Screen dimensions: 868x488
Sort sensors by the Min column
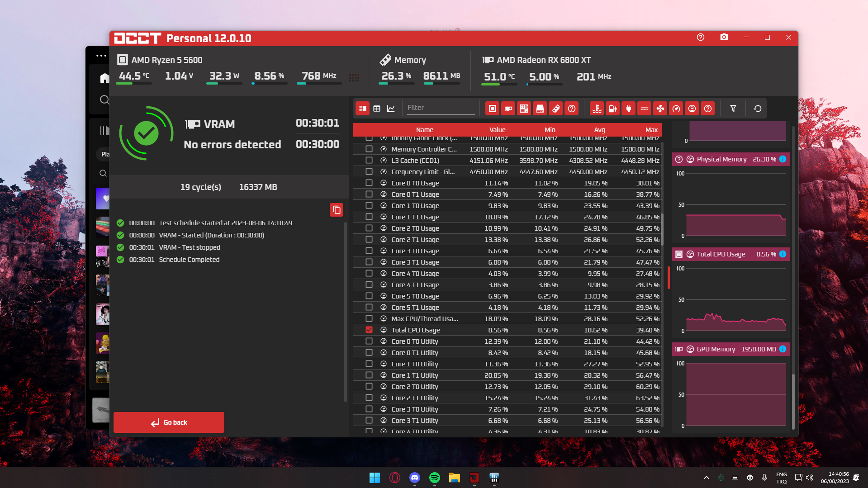[x=550, y=130]
